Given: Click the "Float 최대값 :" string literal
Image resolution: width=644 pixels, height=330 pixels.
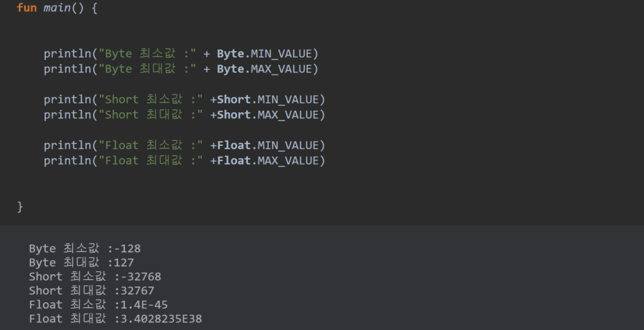Looking at the screenshot, I should [151, 161].
